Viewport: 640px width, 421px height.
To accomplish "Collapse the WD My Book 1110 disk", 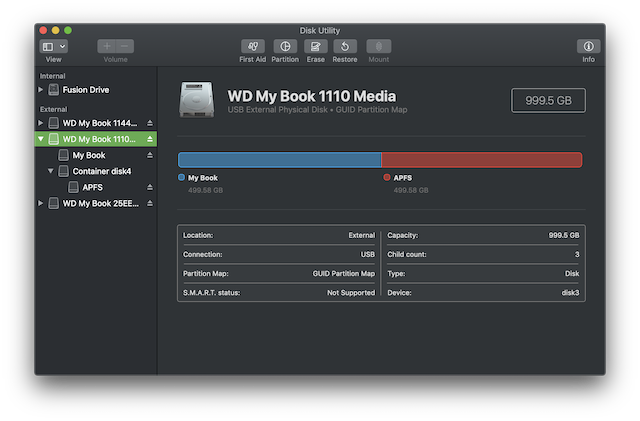I will pos(41,139).
